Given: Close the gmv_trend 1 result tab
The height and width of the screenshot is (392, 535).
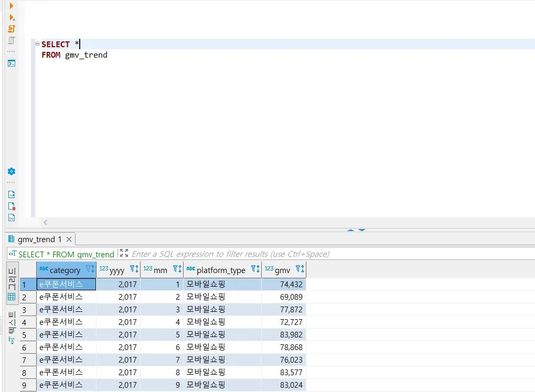Looking at the screenshot, I should point(69,239).
